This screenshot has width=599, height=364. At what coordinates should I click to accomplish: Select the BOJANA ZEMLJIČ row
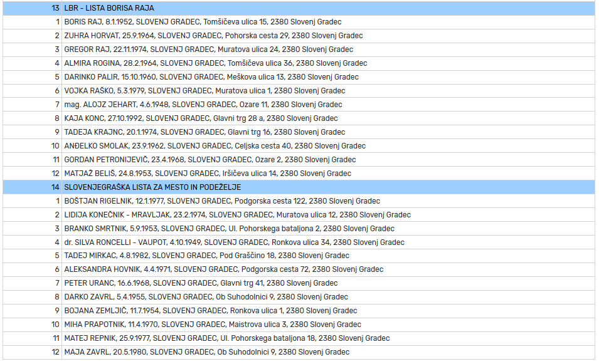click(x=299, y=310)
